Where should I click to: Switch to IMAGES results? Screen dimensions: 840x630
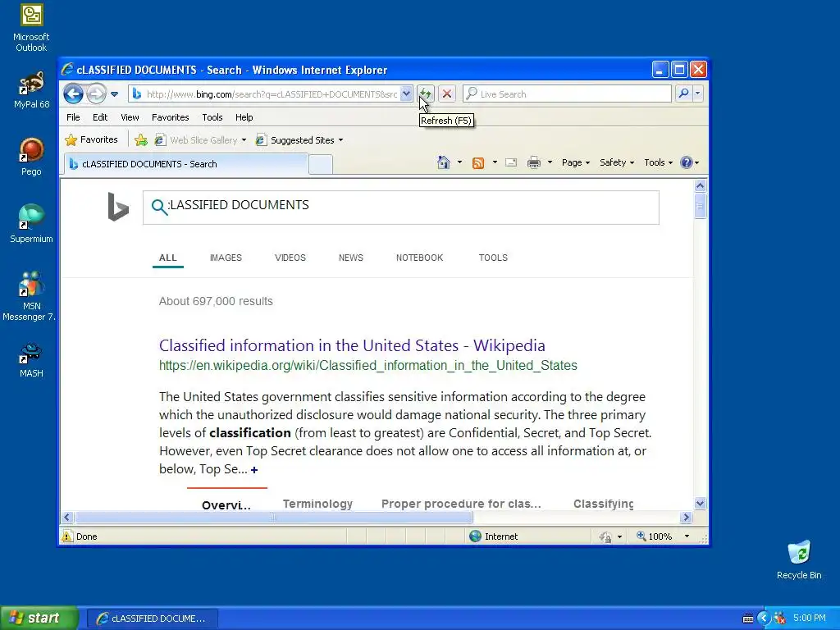[x=226, y=258]
